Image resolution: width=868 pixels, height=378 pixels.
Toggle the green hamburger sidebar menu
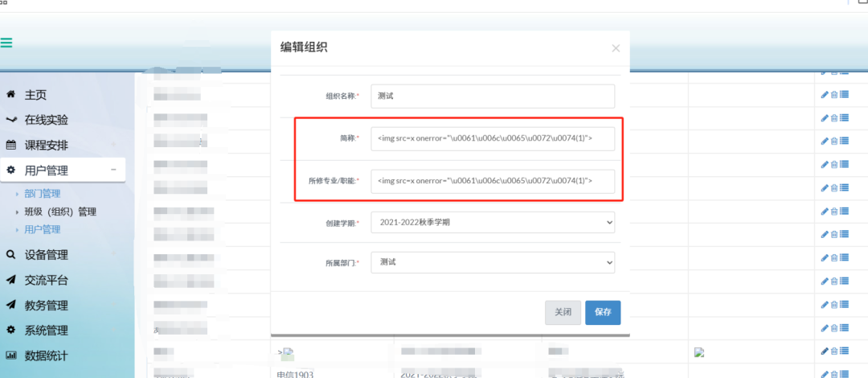6,43
